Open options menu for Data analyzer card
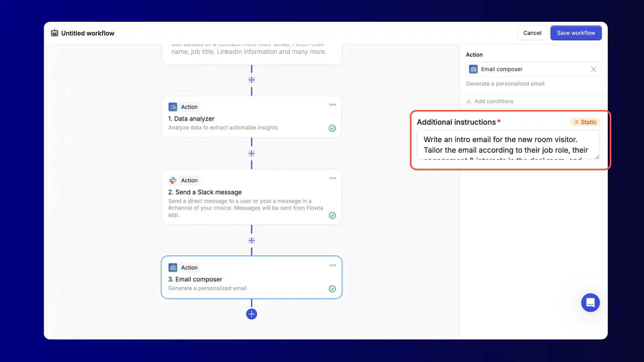Image resolution: width=644 pixels, height=362 pixels. click(x=332, y=105)
